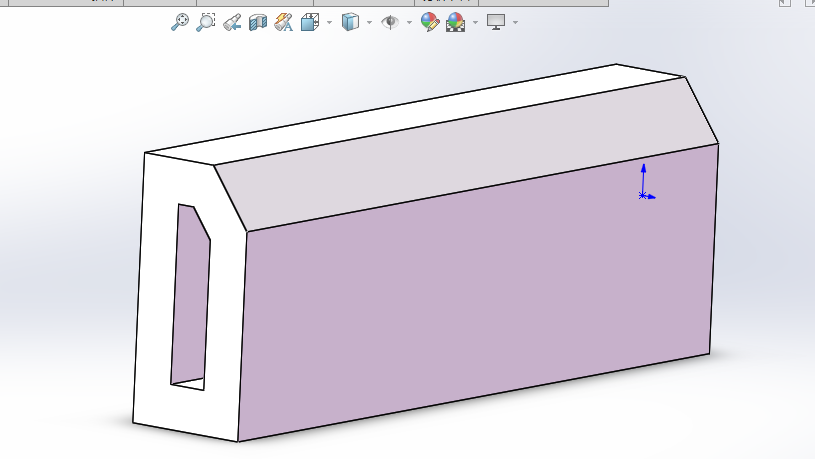815x459 pixels.
Task: Select the slot cutout on the end face
Action: 190,300
